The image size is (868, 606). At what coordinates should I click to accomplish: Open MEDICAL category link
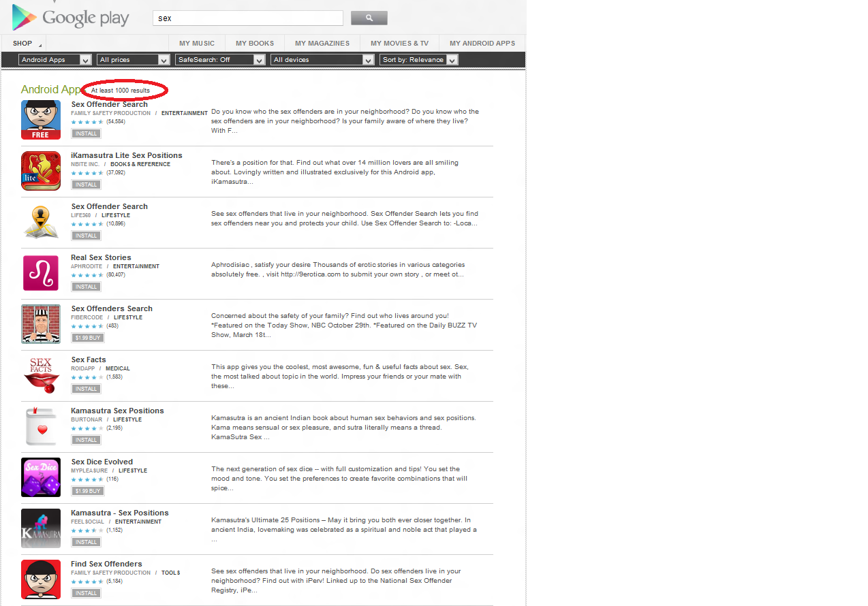point(118,368)
